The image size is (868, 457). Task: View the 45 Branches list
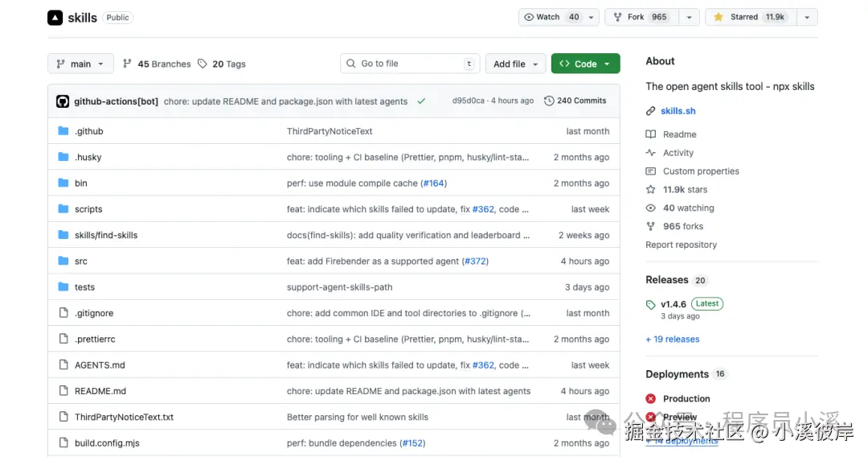tap(157, 64)
